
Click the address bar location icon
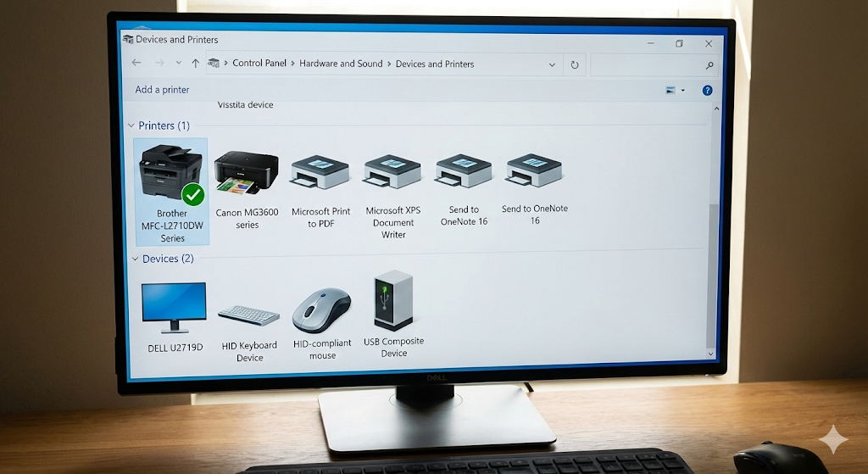coord(214,63)
